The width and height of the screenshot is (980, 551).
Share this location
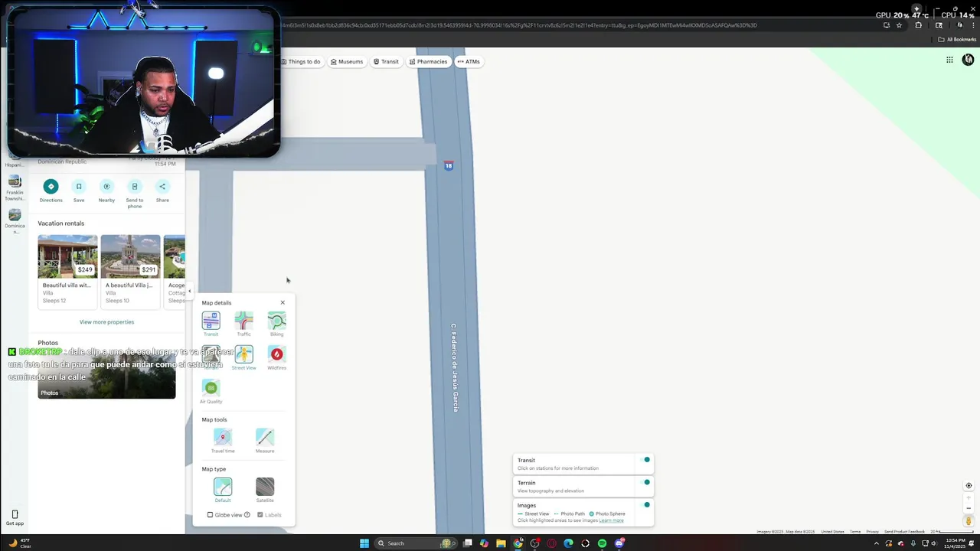162,191
